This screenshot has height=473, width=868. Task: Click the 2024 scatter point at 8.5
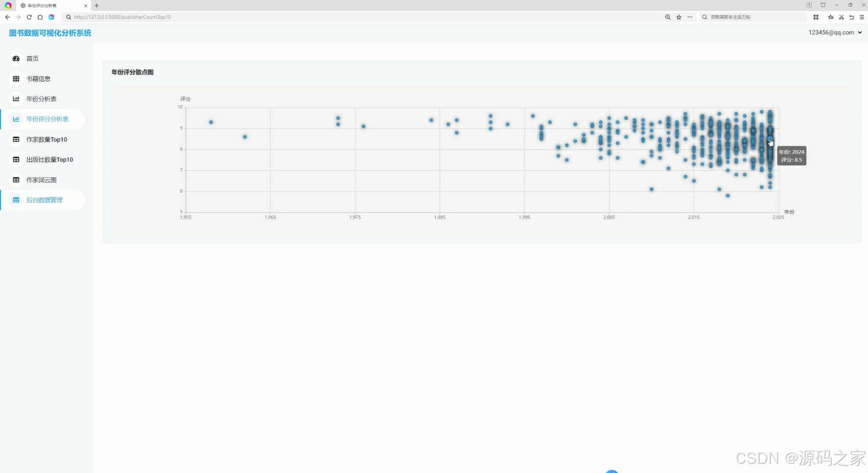(x=770, y=139)
